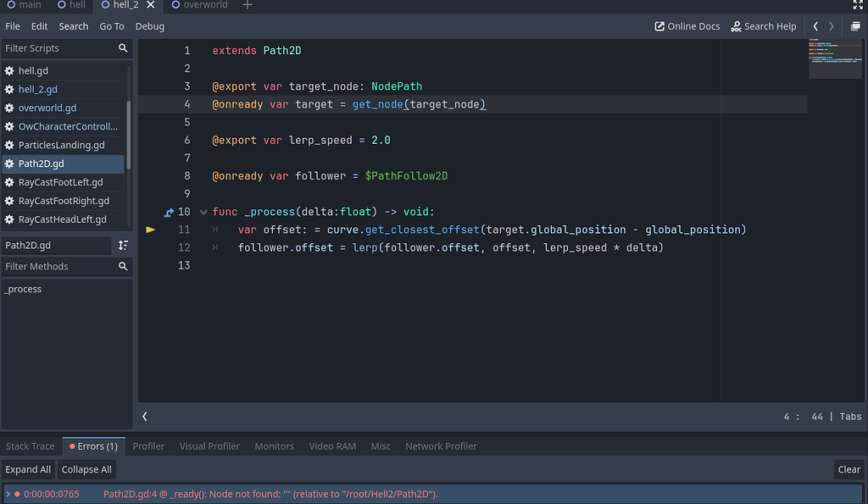Image resolution: width=868 pixels, height=504 pixels.
Task: Switch to the Stack Trace tab
Action: point(30,446)
